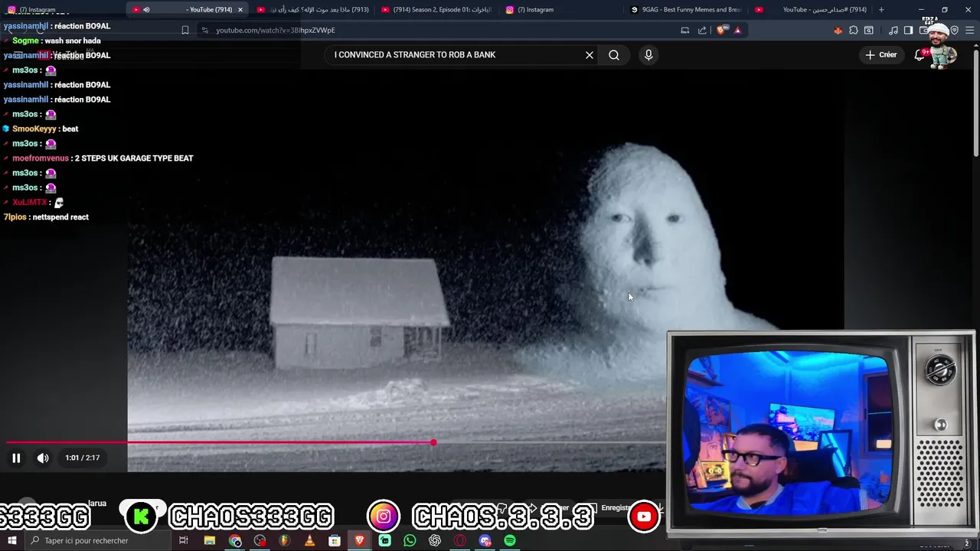Open the Brave VPN shield icon
This screenshot has height=551, width=980.
[955, 30]
